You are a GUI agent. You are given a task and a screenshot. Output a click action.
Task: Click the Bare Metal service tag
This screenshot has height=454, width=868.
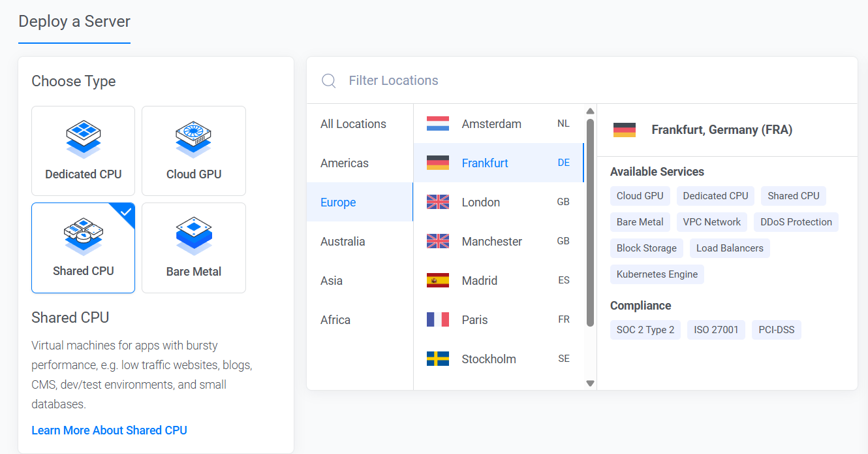640,222
